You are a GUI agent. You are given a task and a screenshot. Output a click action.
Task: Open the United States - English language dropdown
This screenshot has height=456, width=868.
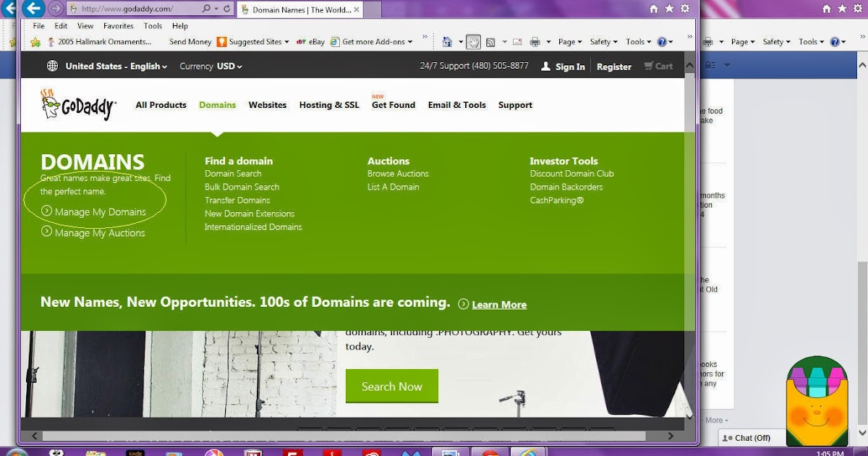coord(116,66)
